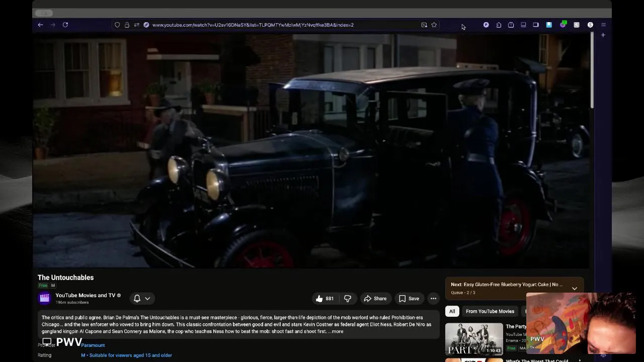Open a new tab with plus icon

click(603, 35)
